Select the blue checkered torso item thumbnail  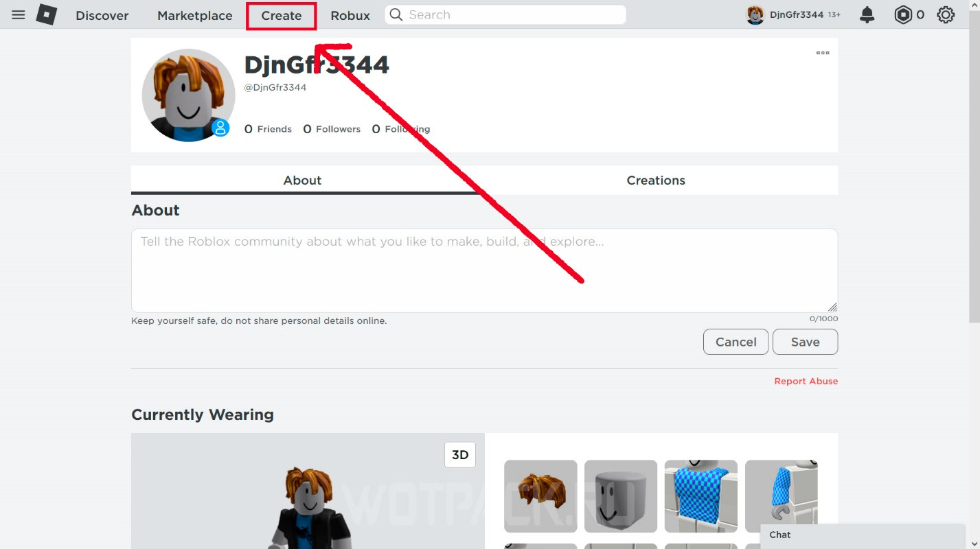point(701,496)
